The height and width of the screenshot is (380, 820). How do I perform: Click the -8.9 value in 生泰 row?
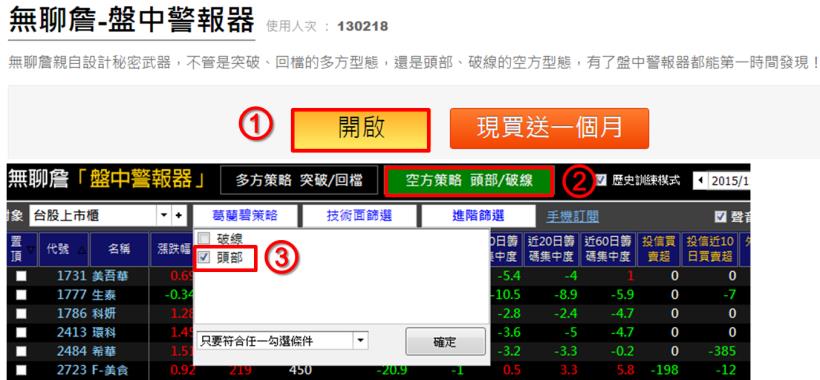[565, 295]
